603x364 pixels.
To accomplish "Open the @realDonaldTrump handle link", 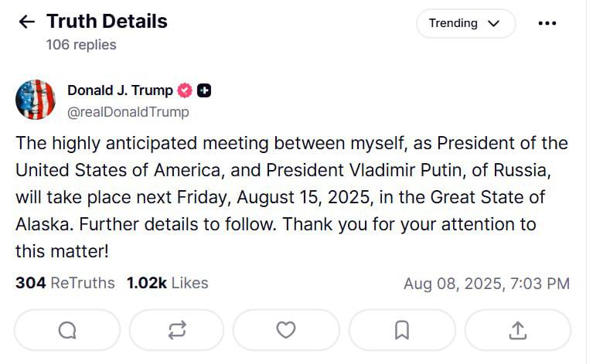I will 128,112.
